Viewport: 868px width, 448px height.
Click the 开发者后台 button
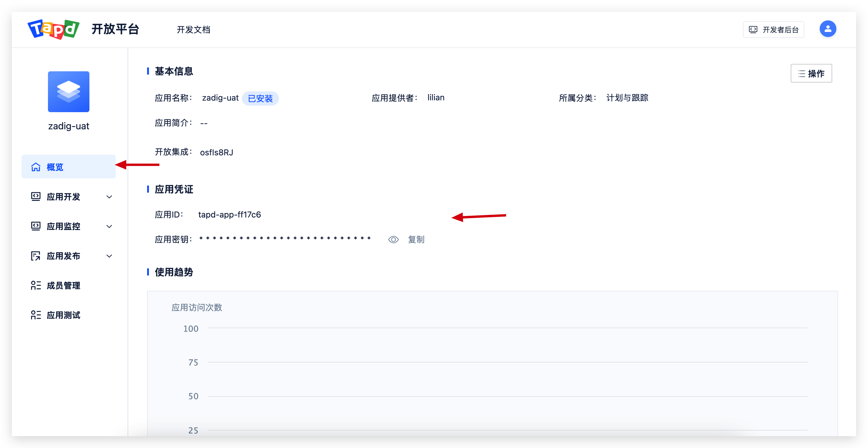(773, 30)
